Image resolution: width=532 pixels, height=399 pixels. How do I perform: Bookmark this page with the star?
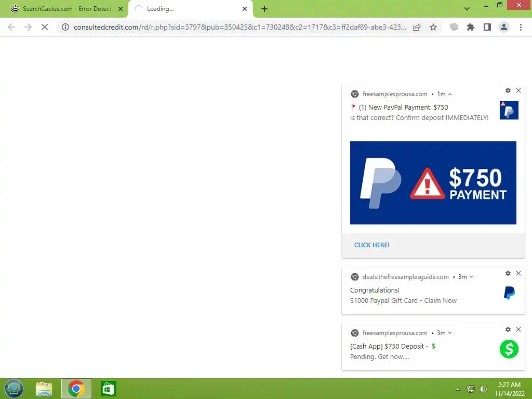(x=433, y=27)
